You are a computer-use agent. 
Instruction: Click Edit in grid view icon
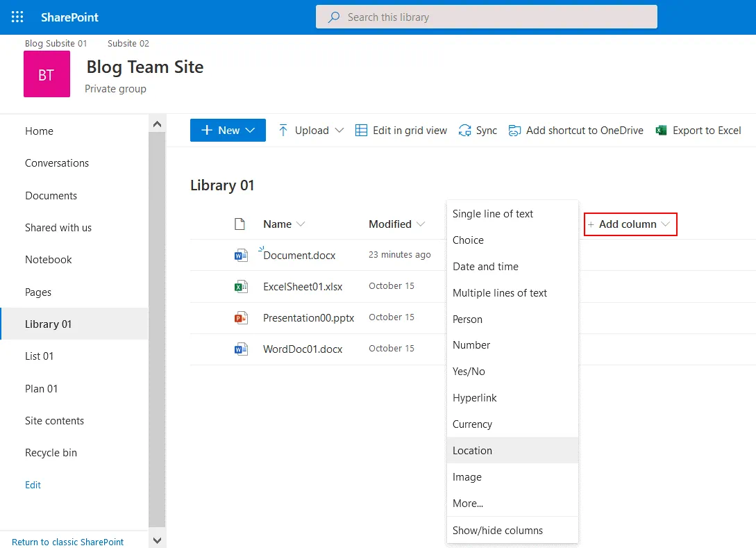point(361,131)
